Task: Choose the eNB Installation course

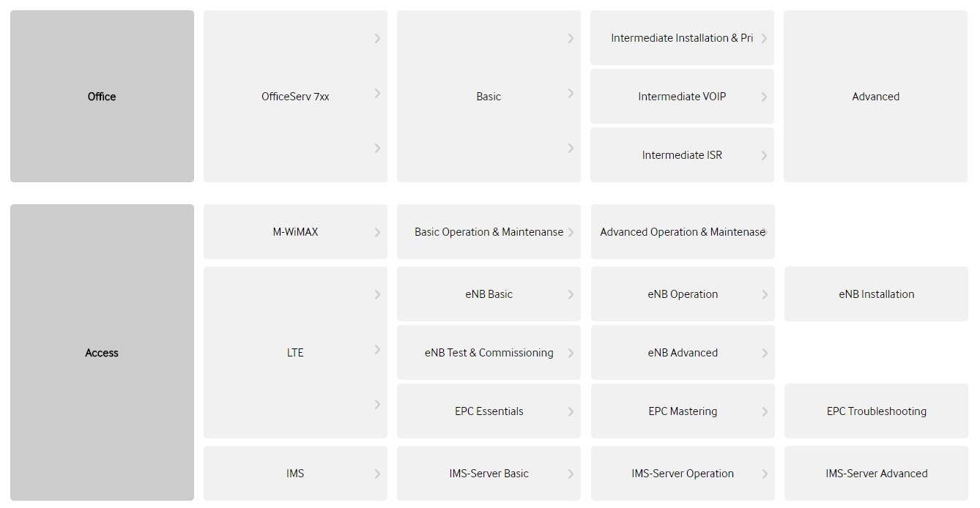Action: point(876,294)
